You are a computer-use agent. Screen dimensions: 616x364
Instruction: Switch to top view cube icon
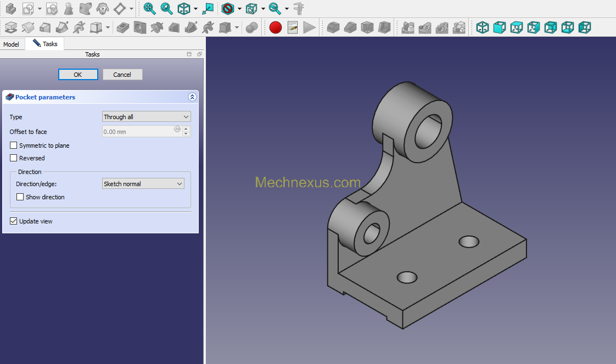[x=517, y=27]
